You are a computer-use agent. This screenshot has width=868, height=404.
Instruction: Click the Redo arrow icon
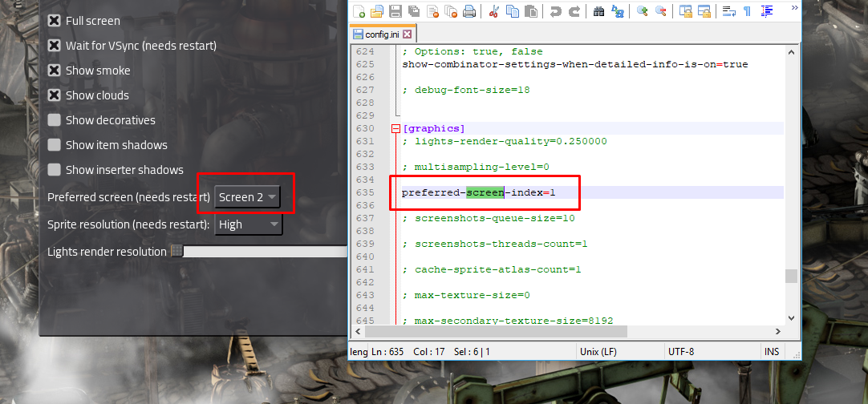click(x=574, y=11)
